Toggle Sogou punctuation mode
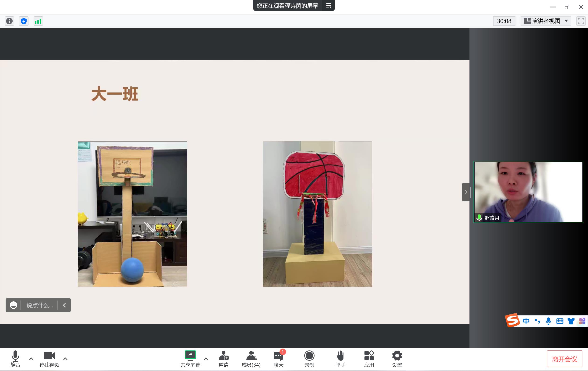 pyautogui.click(x=537, y=321)
